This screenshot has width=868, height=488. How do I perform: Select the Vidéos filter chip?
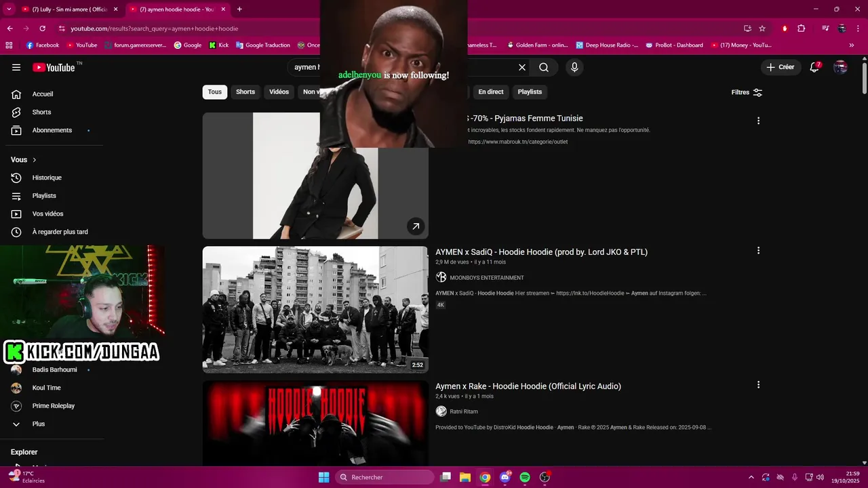tap(279, 92)
